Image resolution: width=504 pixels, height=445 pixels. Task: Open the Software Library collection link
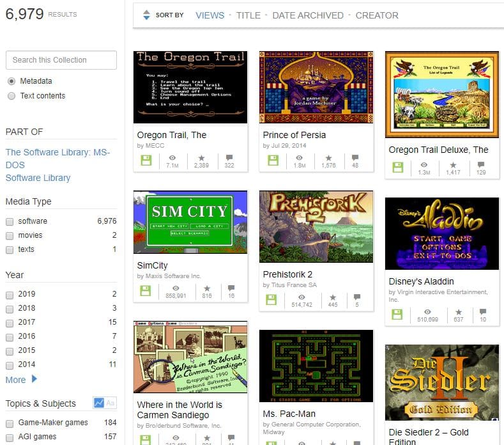[38, 178]
